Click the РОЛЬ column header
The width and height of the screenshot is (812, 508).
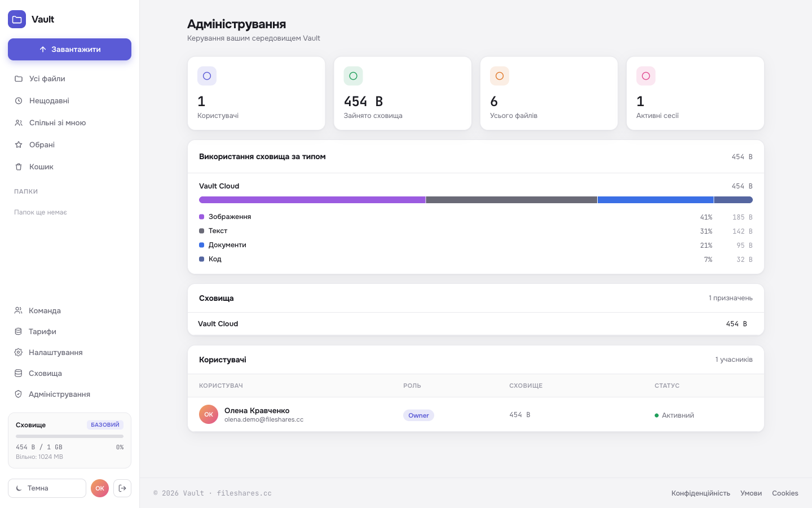pos(412,386)
